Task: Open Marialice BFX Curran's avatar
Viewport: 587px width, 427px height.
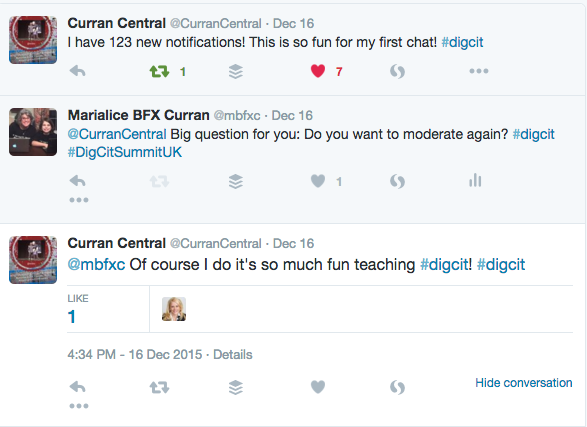Action: click(x=33, y=132)
